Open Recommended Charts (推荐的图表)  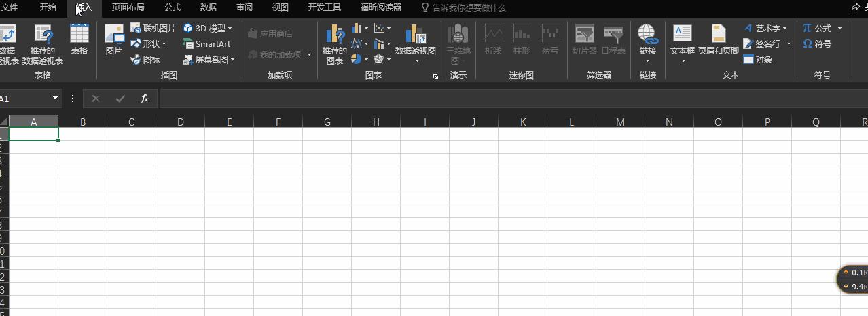point(334,44)
